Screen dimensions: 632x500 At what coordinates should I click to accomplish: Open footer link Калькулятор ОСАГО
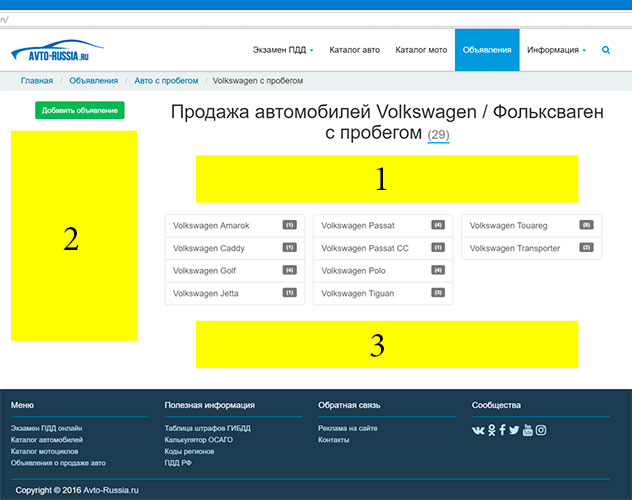pyautogui.click(x=199, y=440)
